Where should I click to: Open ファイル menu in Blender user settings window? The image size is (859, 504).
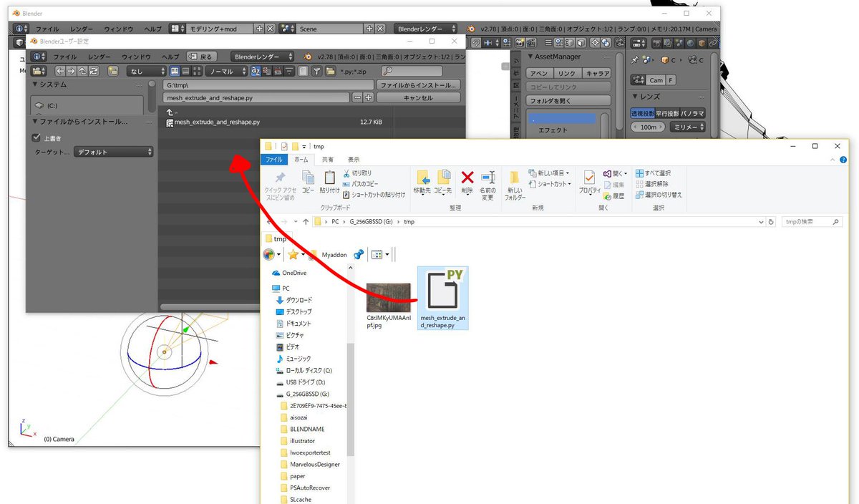point(64,57)
